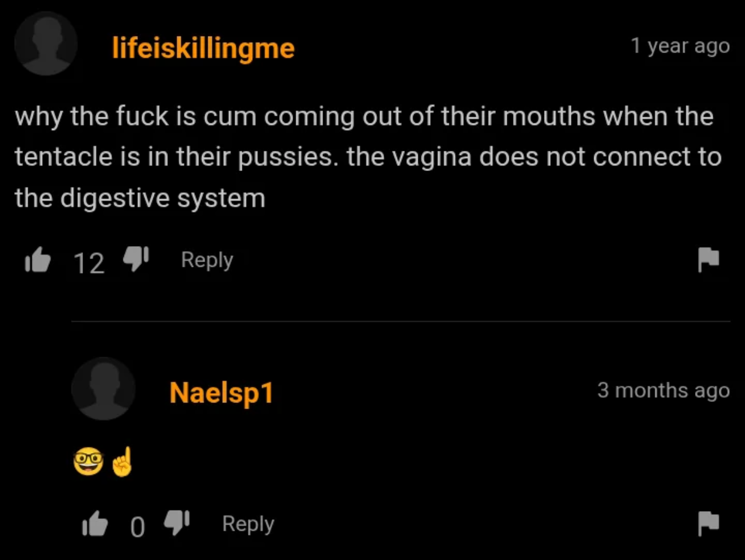Select the comment text mentioning digestive system
This screenshot has height=560, width=745.
click(368, 157)
